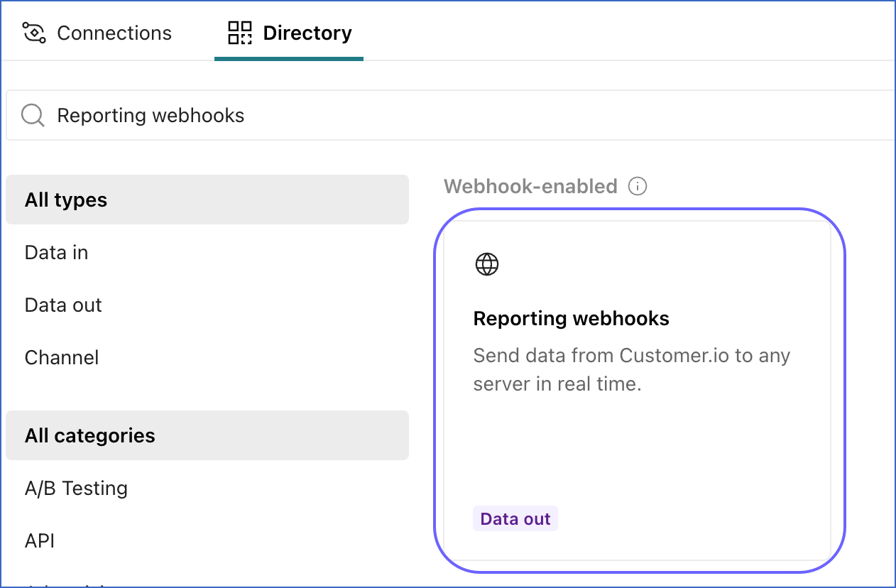Switch to the Directory tab
Image resolution: width=896 pixels, height=588 pixels.
[289, 33]
